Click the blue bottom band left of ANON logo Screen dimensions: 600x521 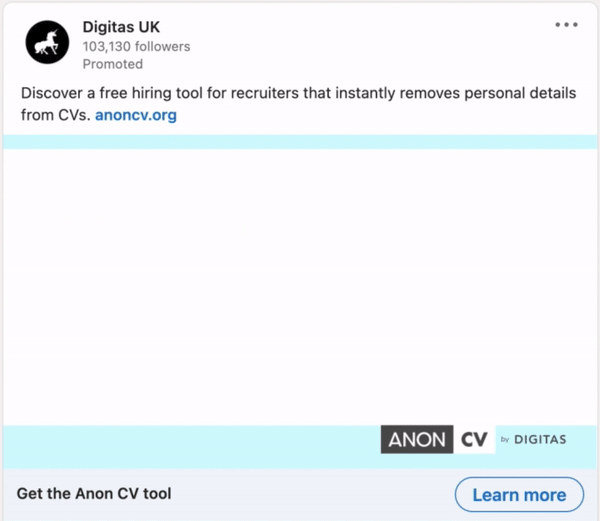[190, 440]
